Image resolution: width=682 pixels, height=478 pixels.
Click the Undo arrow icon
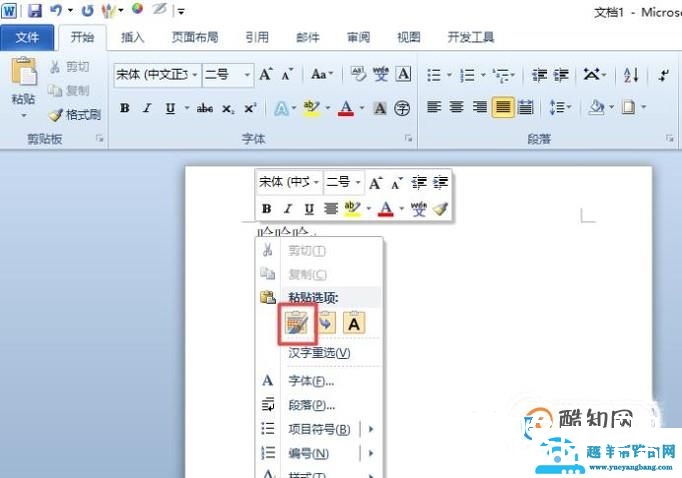coord(56,10)
